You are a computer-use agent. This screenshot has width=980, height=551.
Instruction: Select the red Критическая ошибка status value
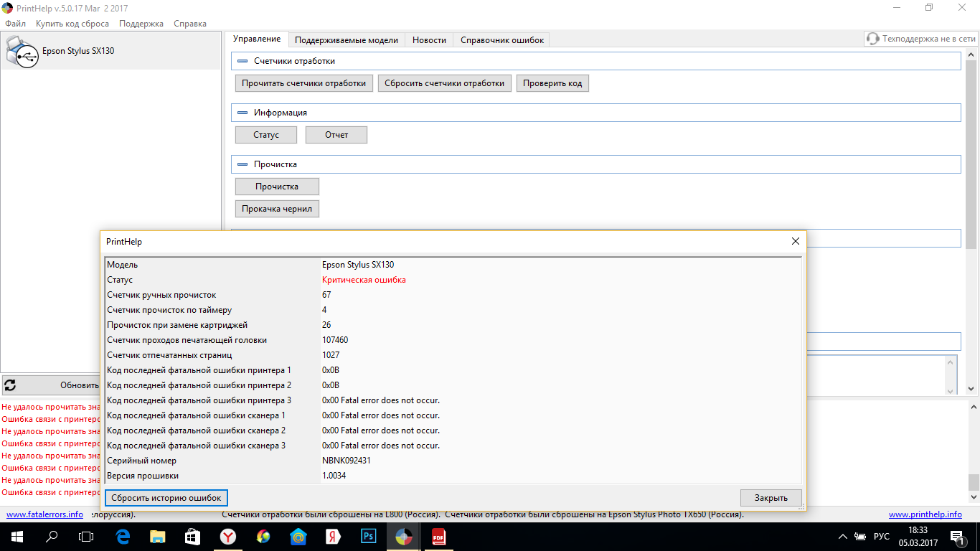pyautogui.click(x=364, y=280)
